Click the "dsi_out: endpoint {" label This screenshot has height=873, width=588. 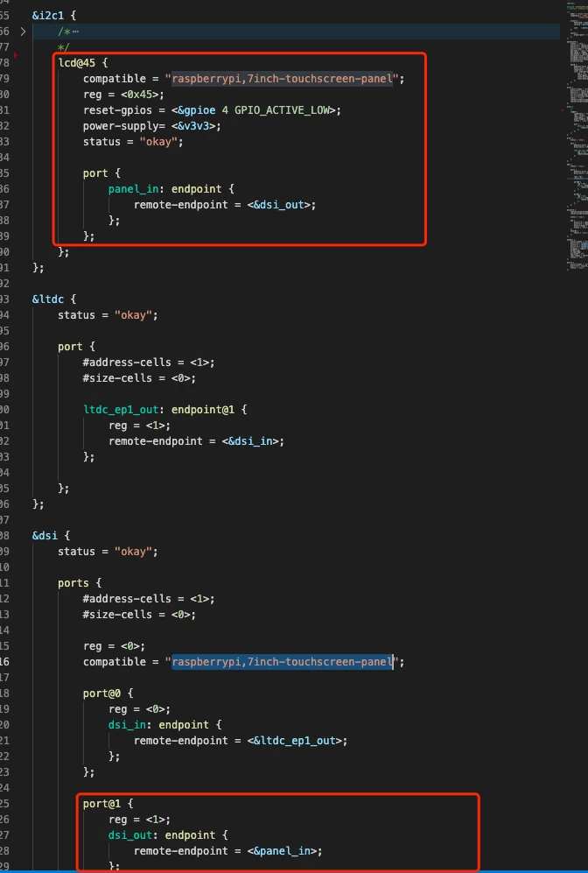click(x=168, y=835)
